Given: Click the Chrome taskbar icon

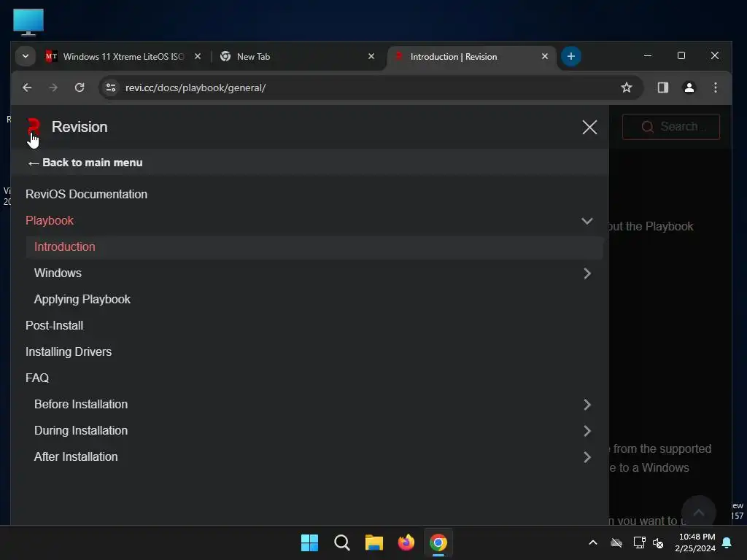Looking at the screenshot, I should (x=438, y=542).
